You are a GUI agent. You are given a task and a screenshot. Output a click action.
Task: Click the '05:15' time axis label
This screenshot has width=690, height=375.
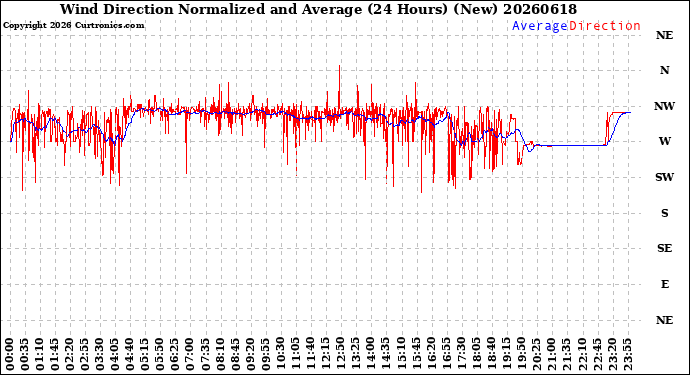point(145,355)
